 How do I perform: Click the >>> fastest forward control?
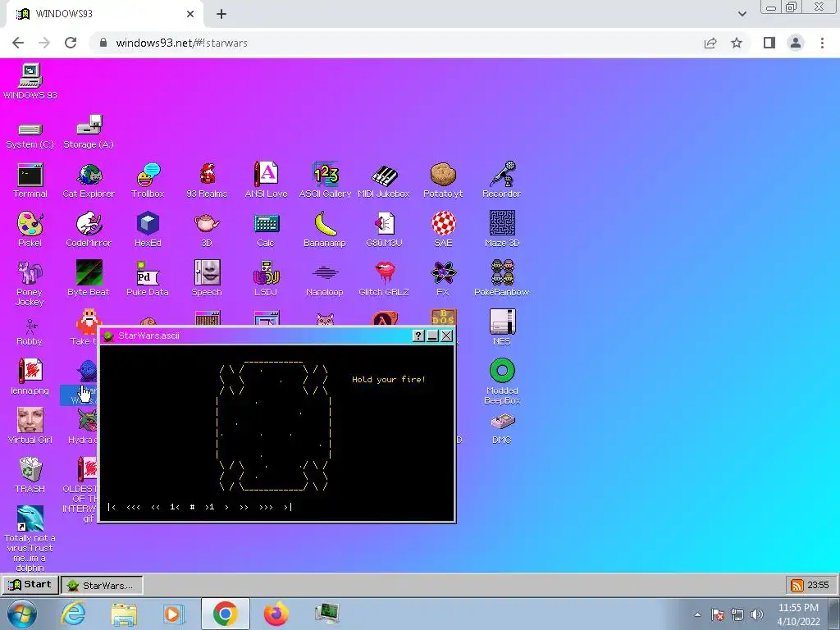[x=266, y=507]
